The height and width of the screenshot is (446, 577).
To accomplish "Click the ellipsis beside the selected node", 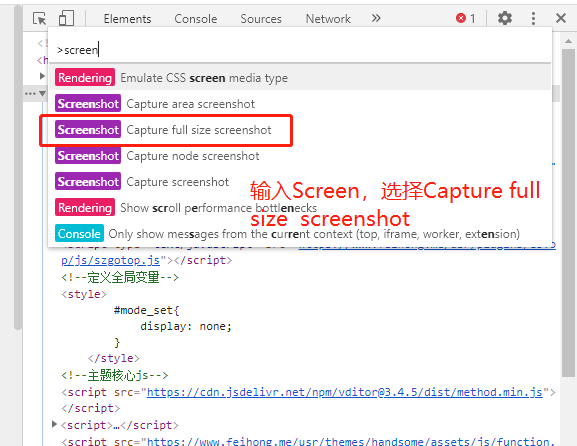I will [x=30, y=93].
